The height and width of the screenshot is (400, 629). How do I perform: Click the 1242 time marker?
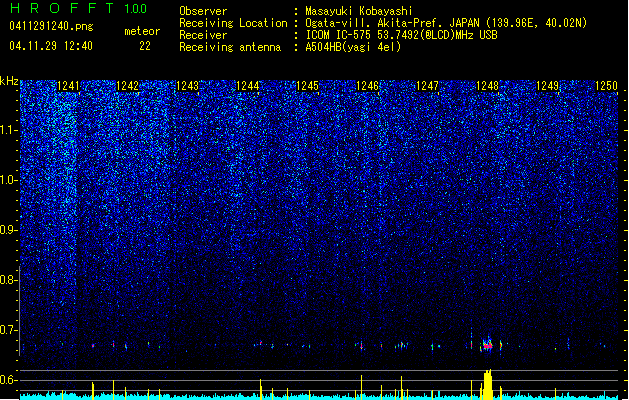(x=127, y=86)
